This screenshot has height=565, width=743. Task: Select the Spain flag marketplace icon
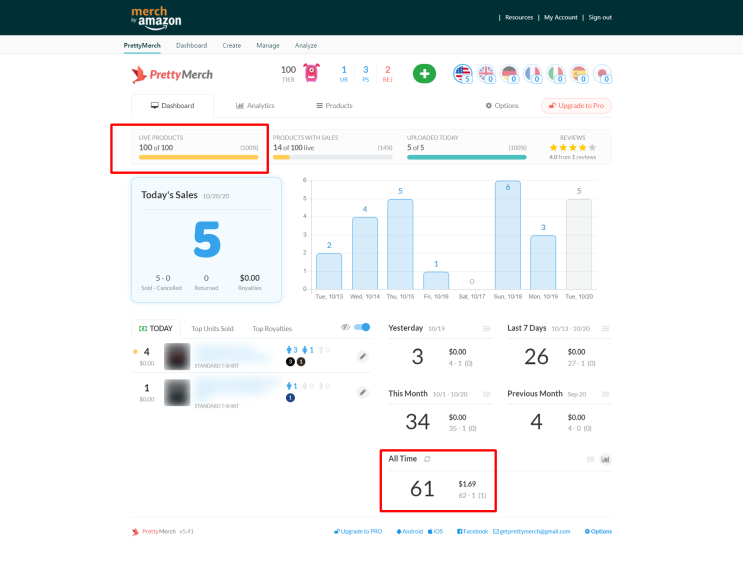pos(579,73)
